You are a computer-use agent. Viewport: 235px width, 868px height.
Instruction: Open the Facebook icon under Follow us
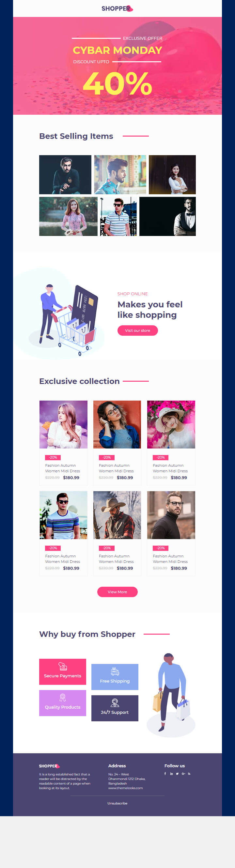tap(165, 774)
